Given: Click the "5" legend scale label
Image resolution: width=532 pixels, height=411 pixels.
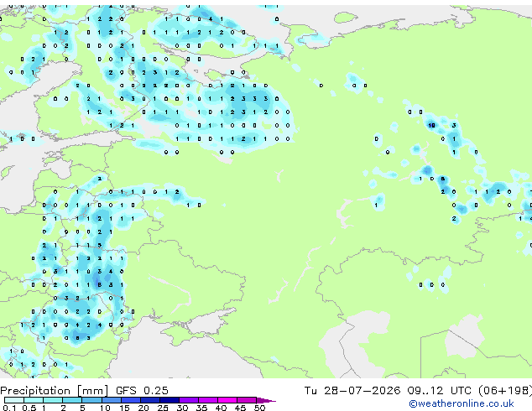Looking at the screenshot, I should click(82, 408).
